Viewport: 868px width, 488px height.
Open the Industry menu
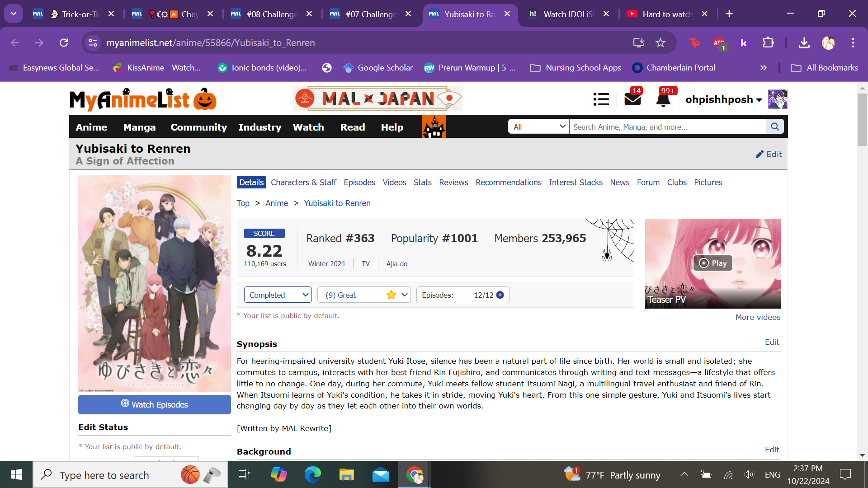[259, 127]
